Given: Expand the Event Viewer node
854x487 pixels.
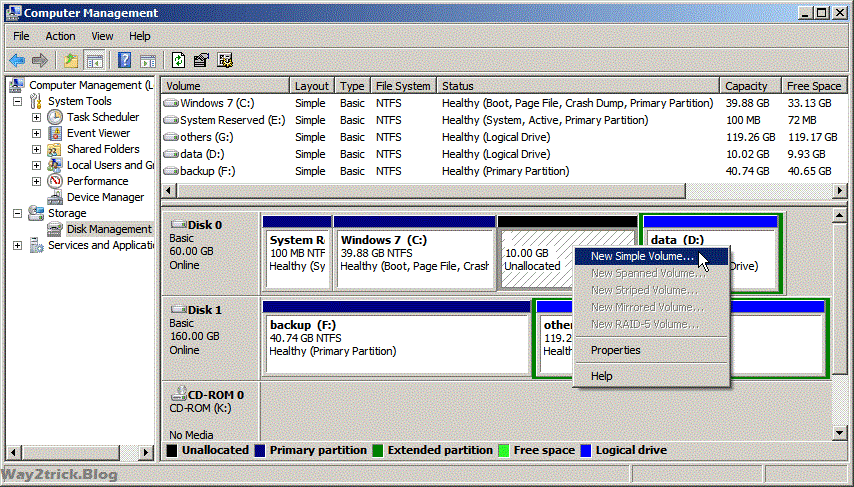Looking at the screenshot, I should pos(36,133).
